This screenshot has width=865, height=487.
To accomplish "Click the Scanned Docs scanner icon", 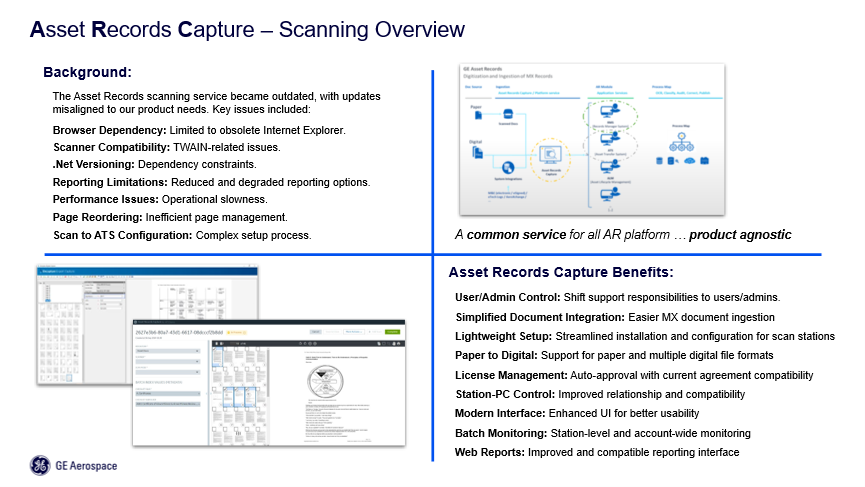I will click(508, 114).
